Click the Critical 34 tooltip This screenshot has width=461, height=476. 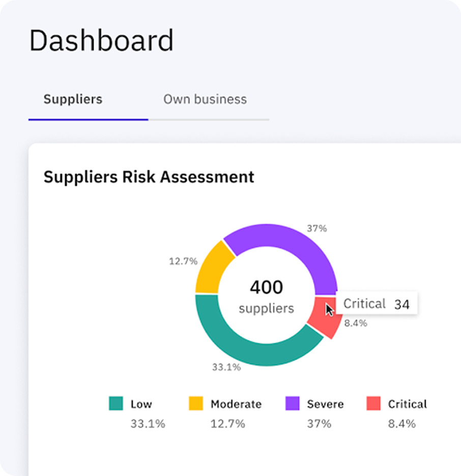tap(377, 304)
